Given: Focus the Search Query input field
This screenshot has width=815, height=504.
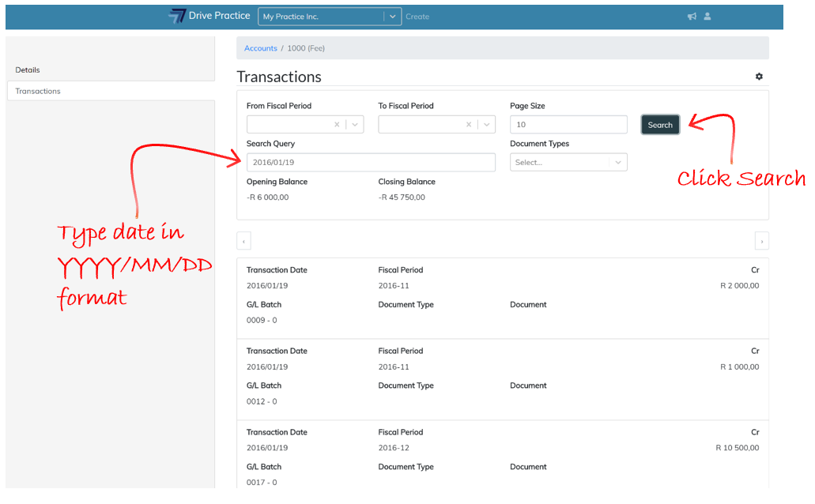Looking at the screenshot, I should click(370, 163).
